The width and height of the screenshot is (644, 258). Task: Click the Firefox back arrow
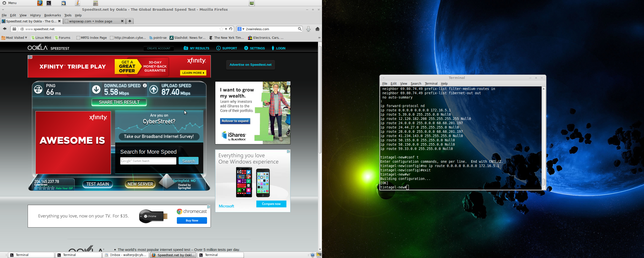[5, 29]
